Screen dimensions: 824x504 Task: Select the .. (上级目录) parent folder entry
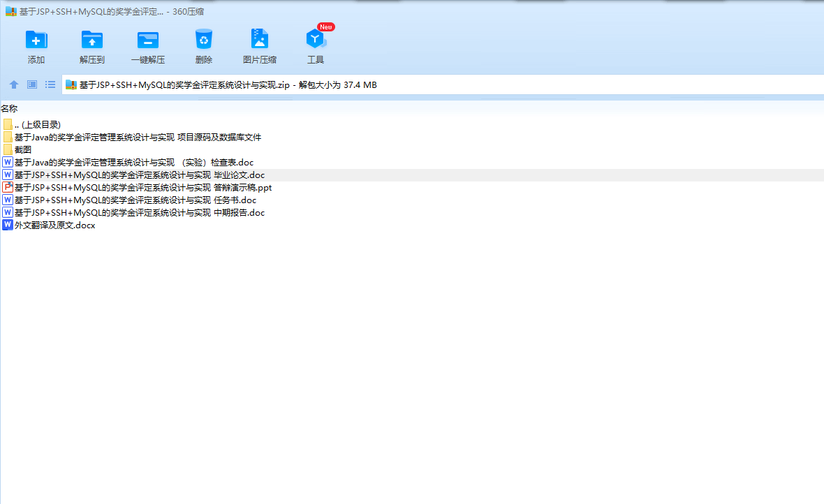38,124
